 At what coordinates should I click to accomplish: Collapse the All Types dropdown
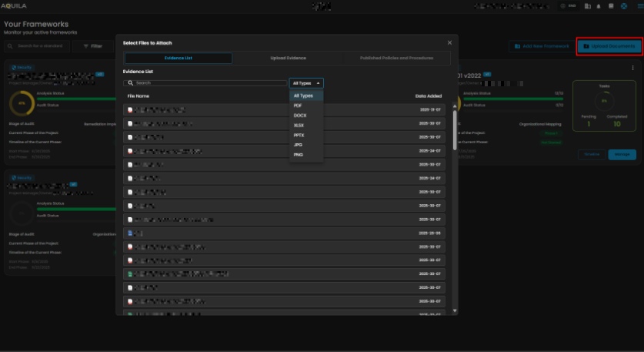(306, 82)
